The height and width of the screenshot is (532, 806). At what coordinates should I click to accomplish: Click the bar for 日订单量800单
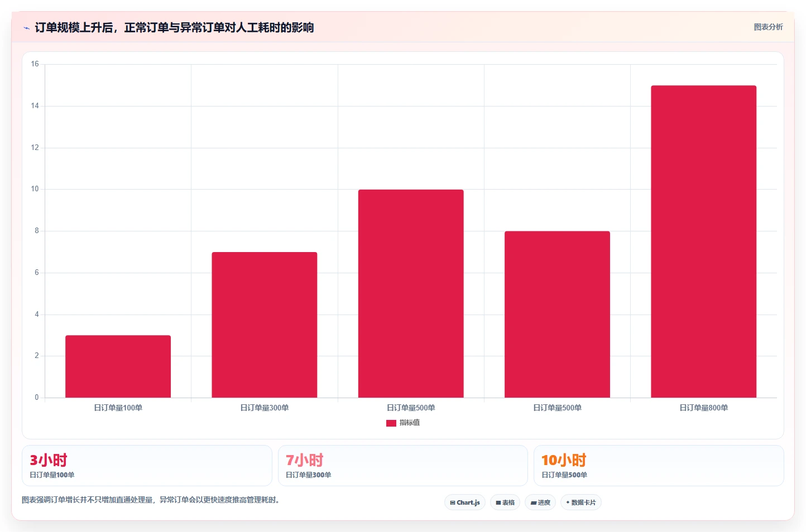[x=703, y=241]
